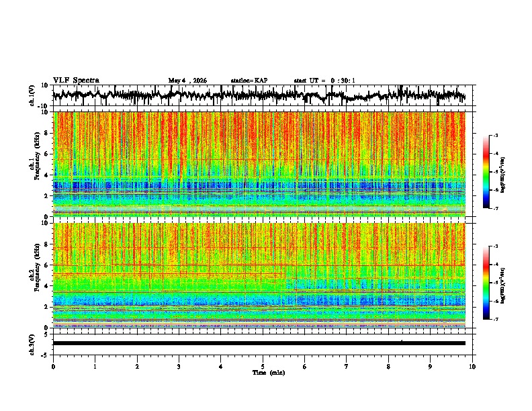532x411 pixels.
Task: Click the ch.2 spectrogram color bar
Action: [486, 283]
